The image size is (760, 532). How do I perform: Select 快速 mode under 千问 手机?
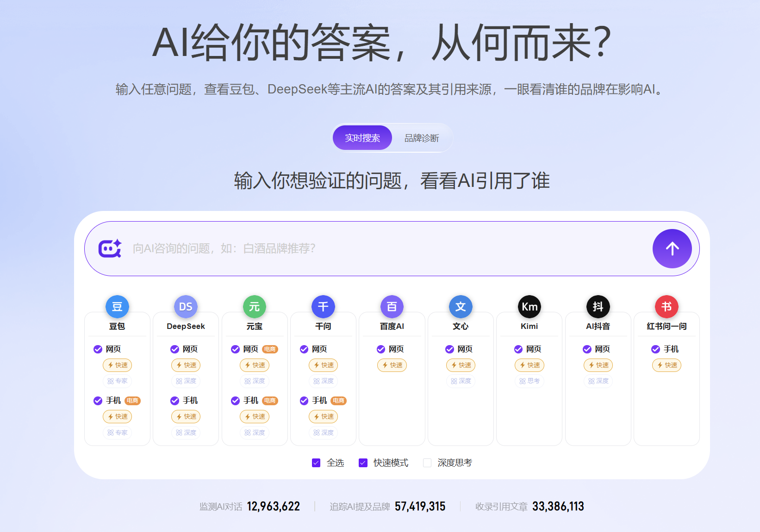pyautogui.click(x=323, y=417)
